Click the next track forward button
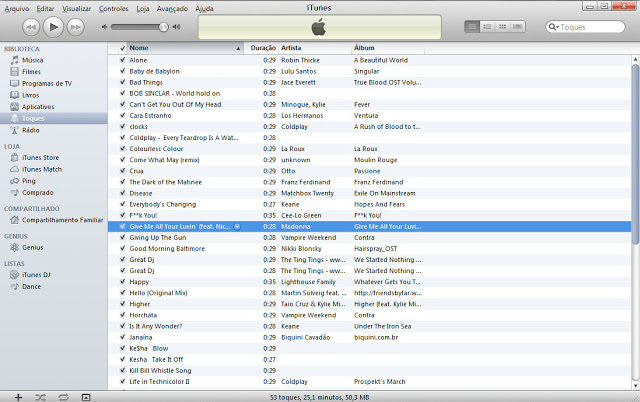 tap(77, 26)
